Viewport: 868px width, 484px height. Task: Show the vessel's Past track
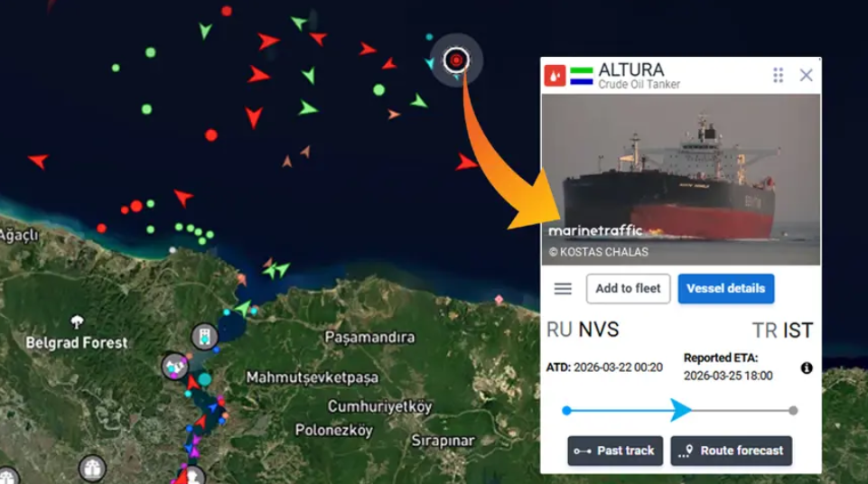(x=615, y=451)
